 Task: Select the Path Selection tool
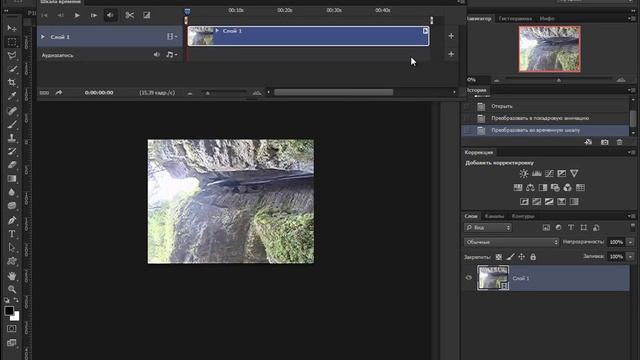coord(12,247)
